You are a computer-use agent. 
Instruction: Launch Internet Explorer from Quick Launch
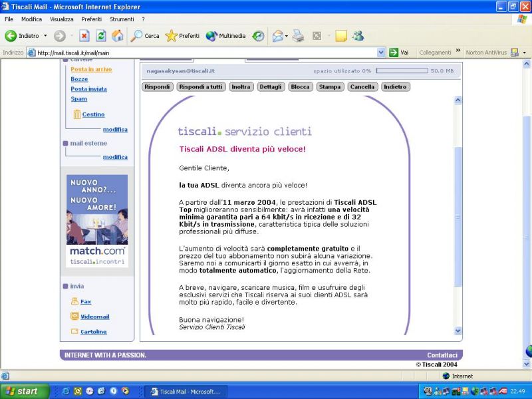point(66,391)
